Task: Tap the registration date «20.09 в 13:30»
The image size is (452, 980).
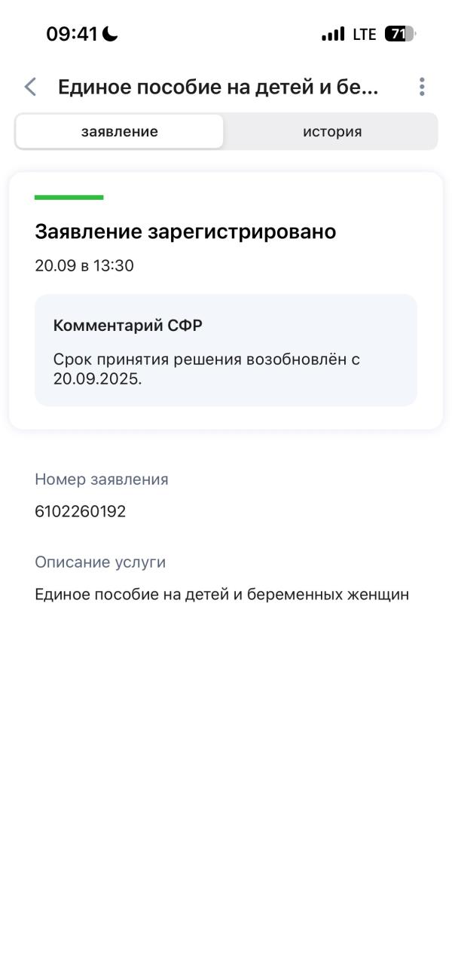Action: (x=84, y=266)
